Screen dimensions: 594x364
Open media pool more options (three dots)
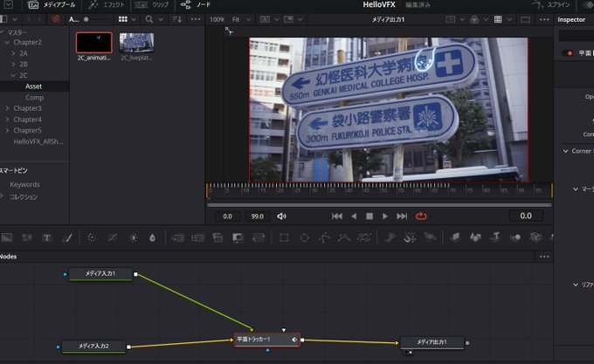pos(196,19)
